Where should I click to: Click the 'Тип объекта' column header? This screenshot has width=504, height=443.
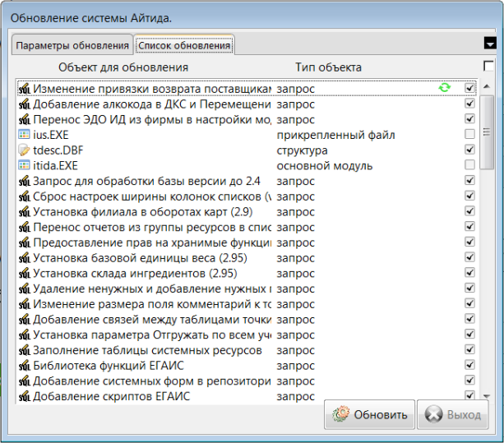(x=328, y=67)
